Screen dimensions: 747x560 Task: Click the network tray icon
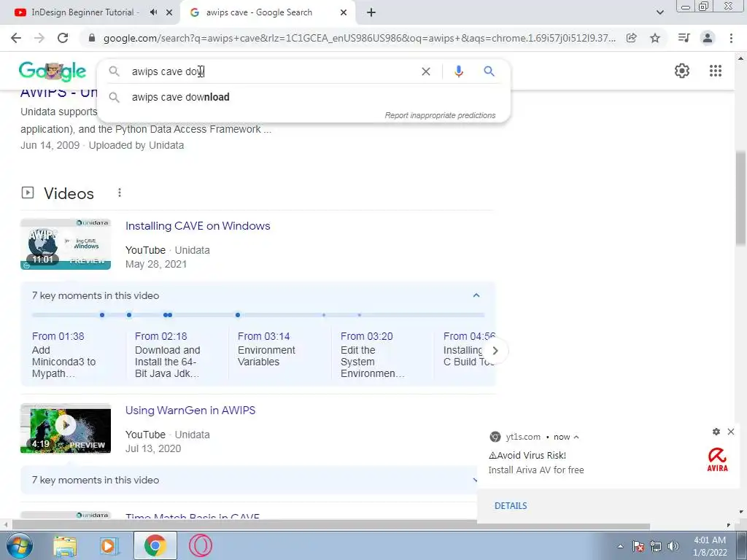(656, 546)
